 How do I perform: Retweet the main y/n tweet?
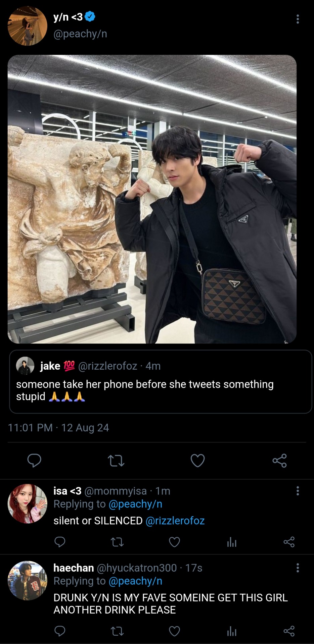pos(116,461)
